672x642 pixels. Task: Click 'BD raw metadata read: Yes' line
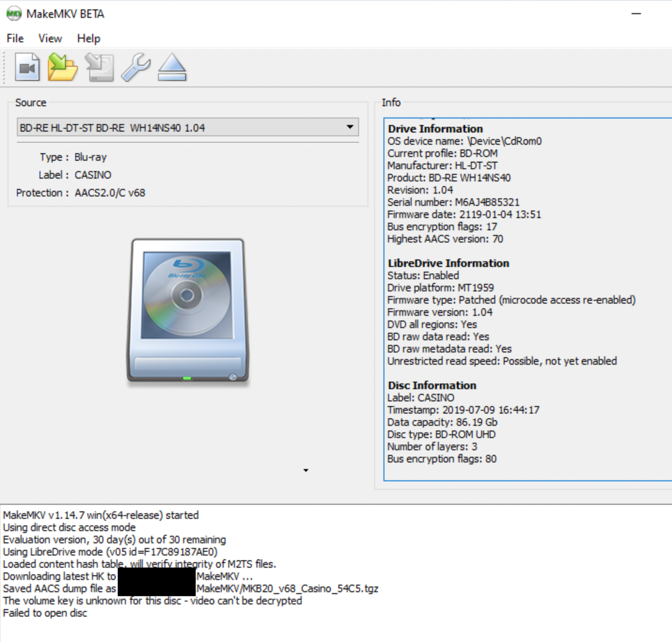pyautogui.click(x=449, y=349)
